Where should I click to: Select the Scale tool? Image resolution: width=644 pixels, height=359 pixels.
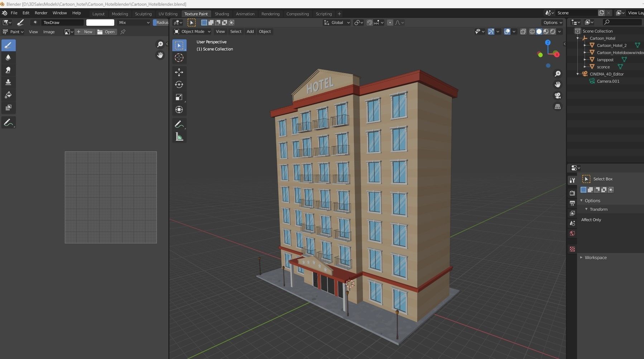pos(179,97)
